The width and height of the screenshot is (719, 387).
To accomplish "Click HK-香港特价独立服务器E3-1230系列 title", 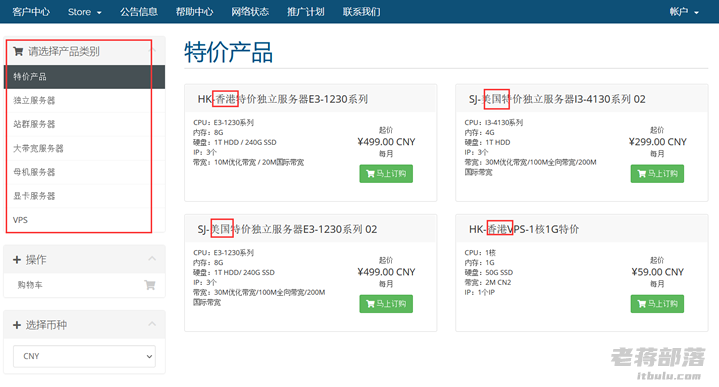I will [x=282, y=99].
